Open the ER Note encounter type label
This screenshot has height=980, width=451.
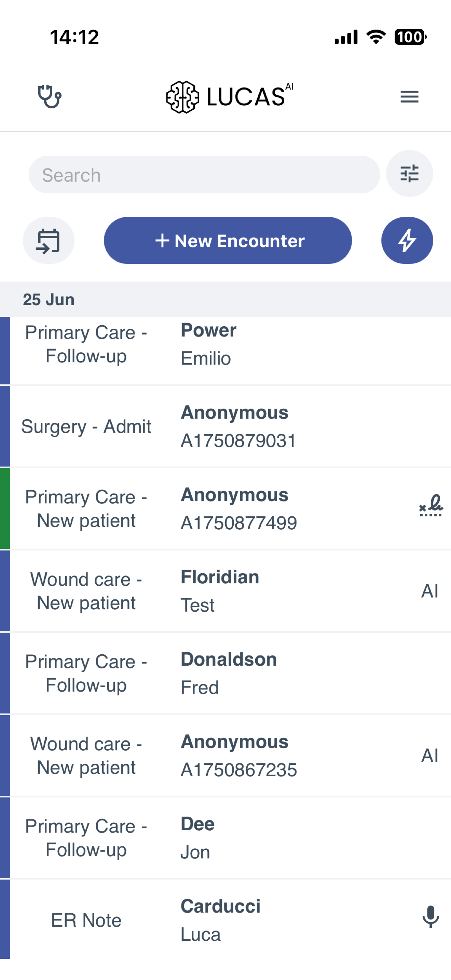(x=86, y=920)
